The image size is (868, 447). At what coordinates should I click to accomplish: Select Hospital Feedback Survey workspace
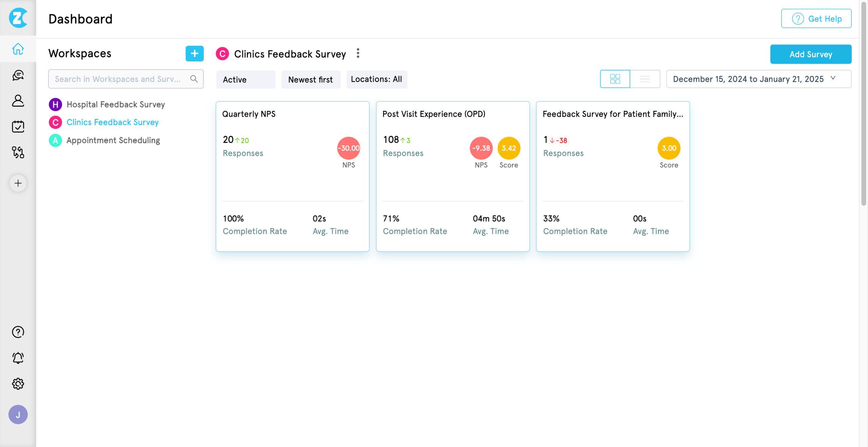[x=116, y=104]
